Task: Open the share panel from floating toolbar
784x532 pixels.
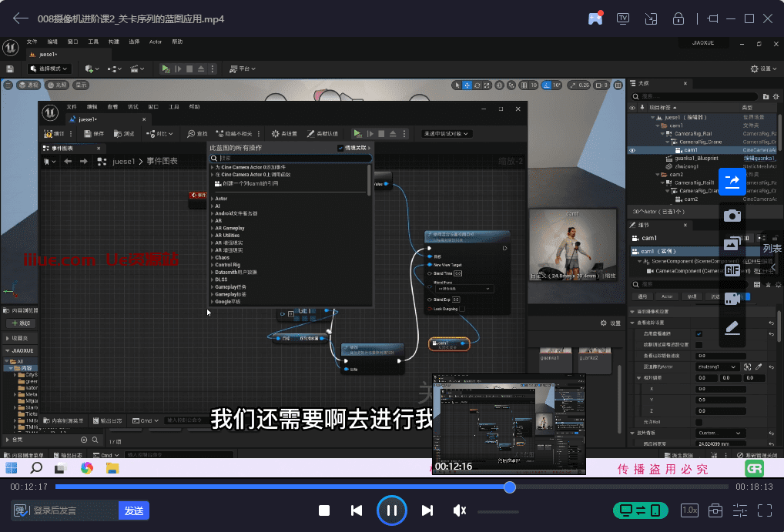Action: 732,182
